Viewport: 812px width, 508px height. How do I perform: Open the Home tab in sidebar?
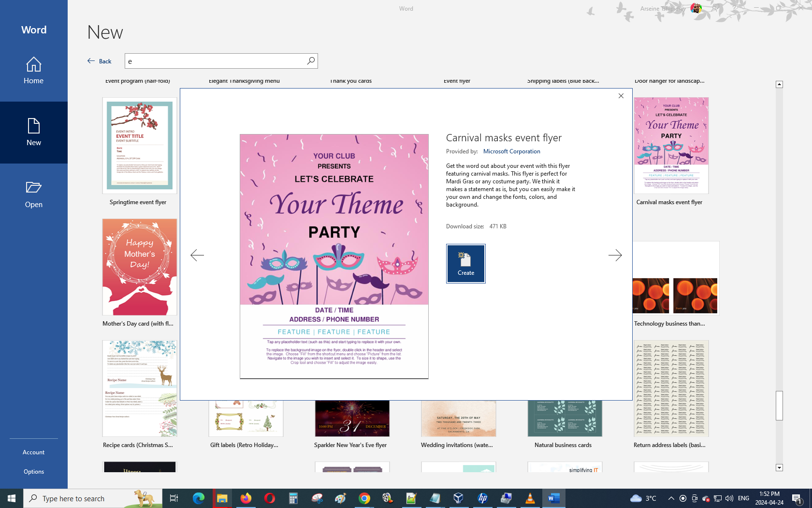tap(34, 71)
